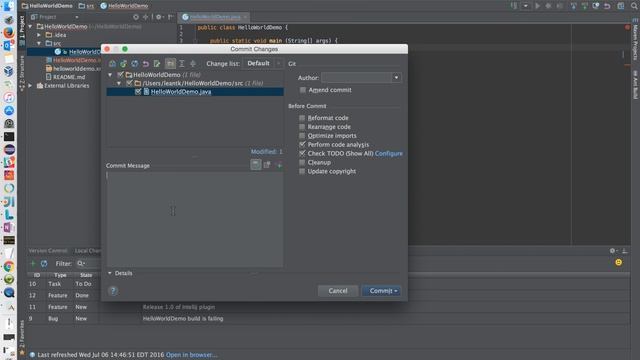Open Favorites side tool window tab
This screenshot has width=640, height=360.
click(x=22, y=337)
